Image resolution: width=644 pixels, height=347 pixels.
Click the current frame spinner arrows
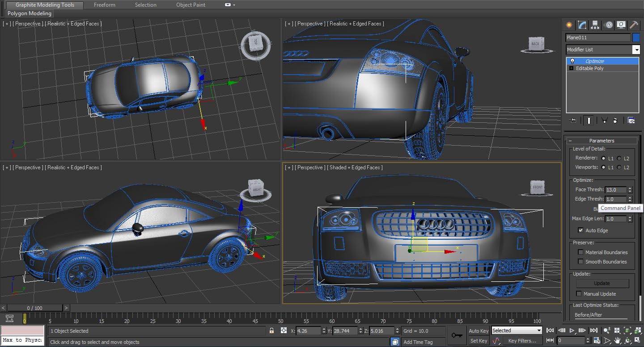coord(588,340)
